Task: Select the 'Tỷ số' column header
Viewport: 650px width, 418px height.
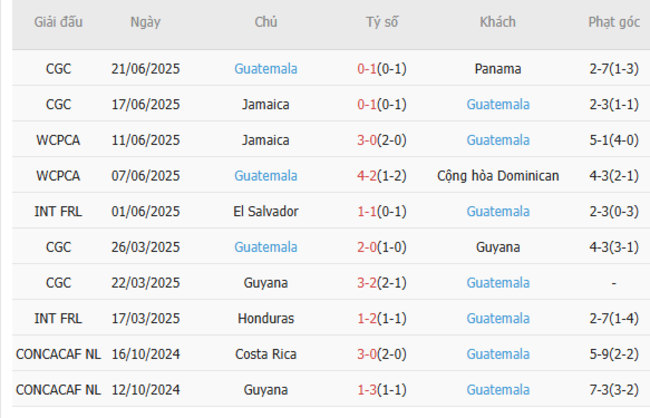Action: tap(381, 22)
